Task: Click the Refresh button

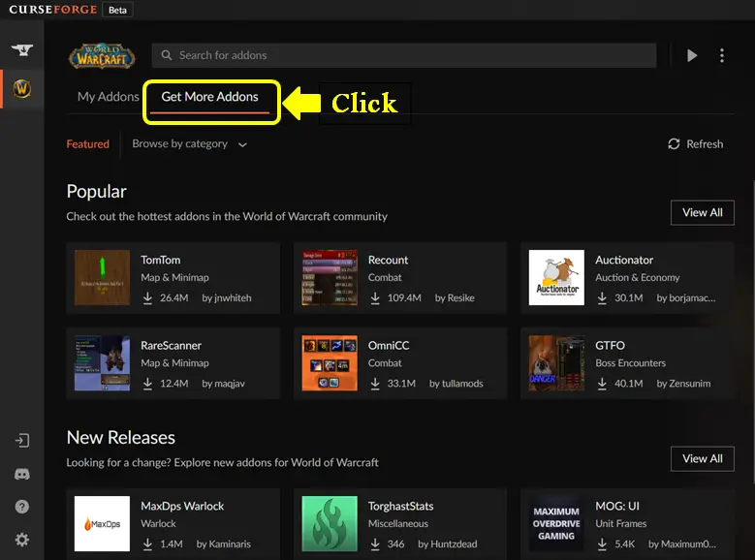Action: 695,144
